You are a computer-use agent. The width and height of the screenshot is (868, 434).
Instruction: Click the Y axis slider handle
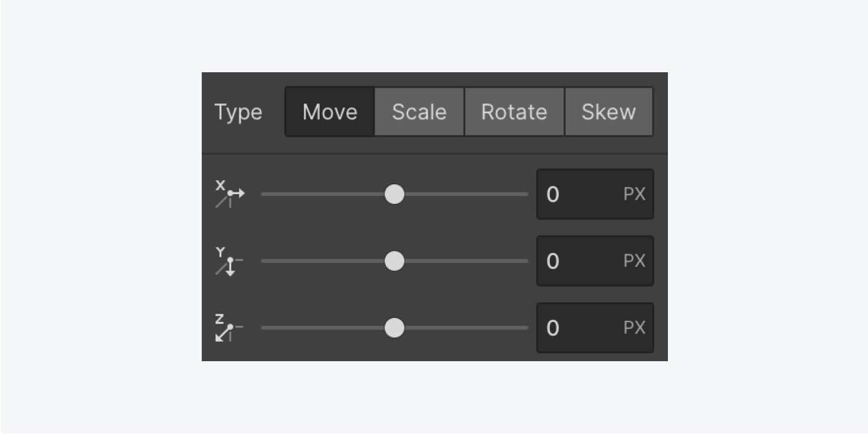394,261
